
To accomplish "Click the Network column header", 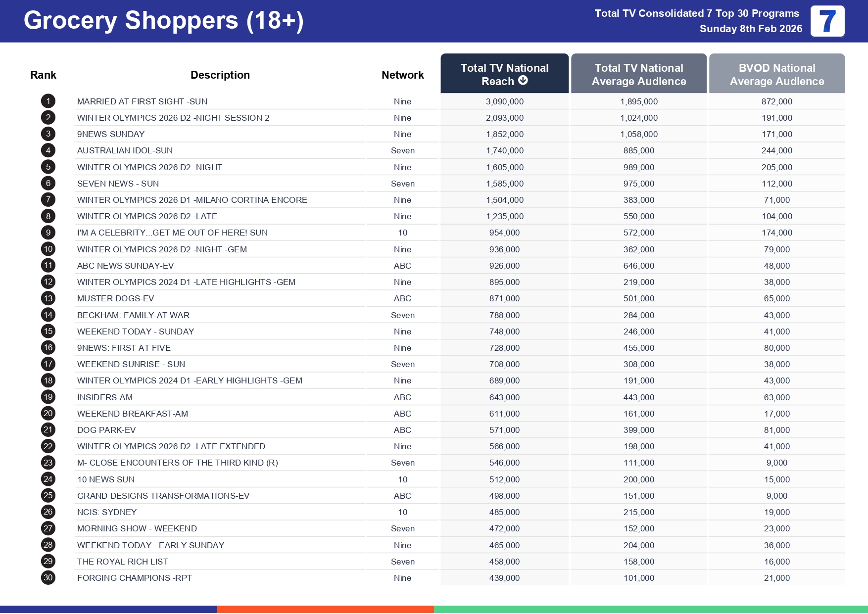I will tap(402, 75).
